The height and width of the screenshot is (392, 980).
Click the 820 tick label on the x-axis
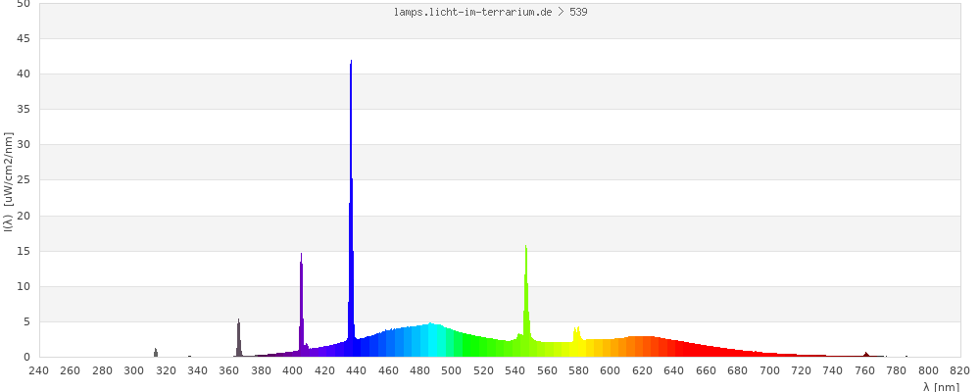960,370
